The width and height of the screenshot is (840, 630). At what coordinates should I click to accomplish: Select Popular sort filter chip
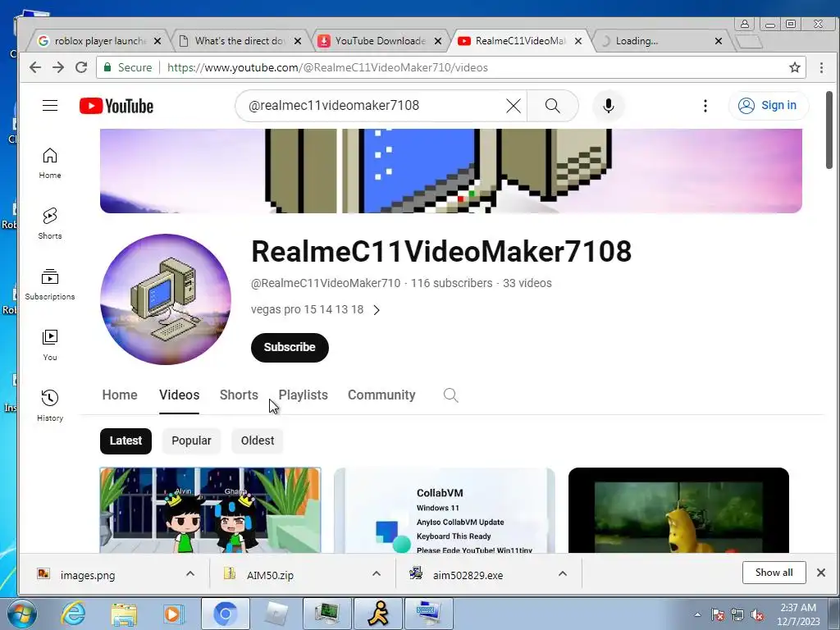coord(191,441)
